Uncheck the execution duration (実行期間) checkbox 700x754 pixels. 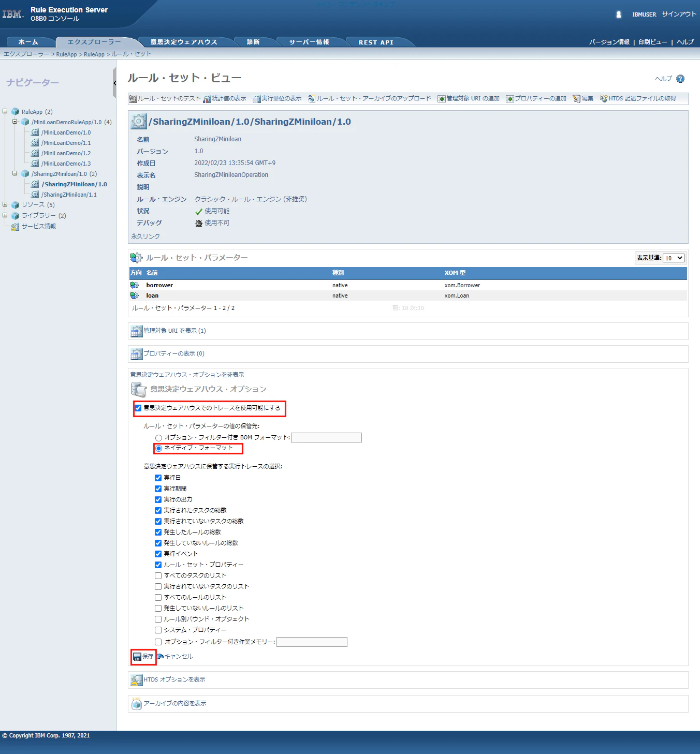(x=158, y=489)
